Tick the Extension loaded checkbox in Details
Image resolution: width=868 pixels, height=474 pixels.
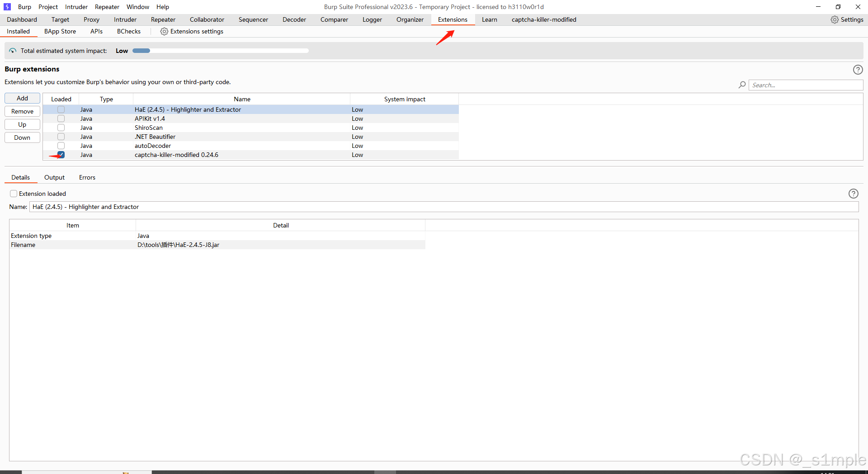[14, 194]
